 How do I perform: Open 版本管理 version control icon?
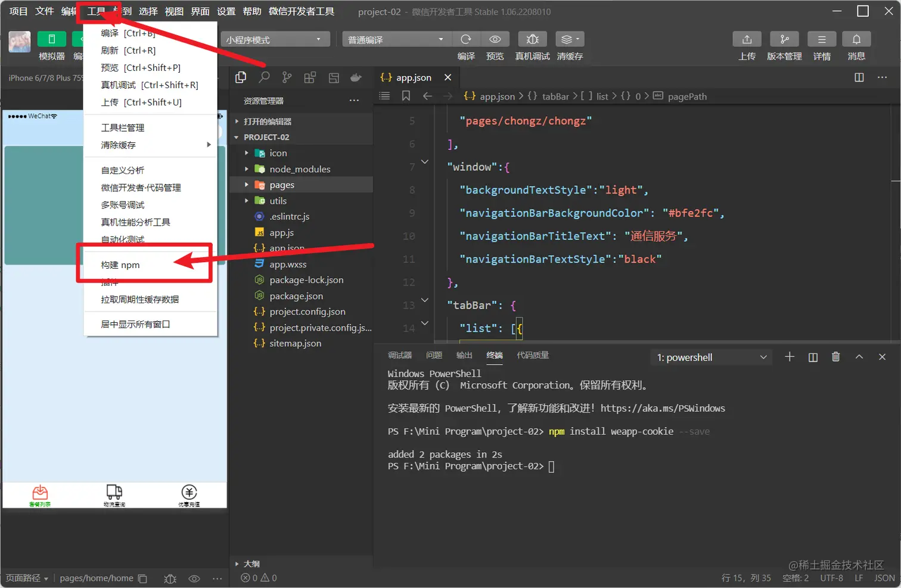point(784,39)
